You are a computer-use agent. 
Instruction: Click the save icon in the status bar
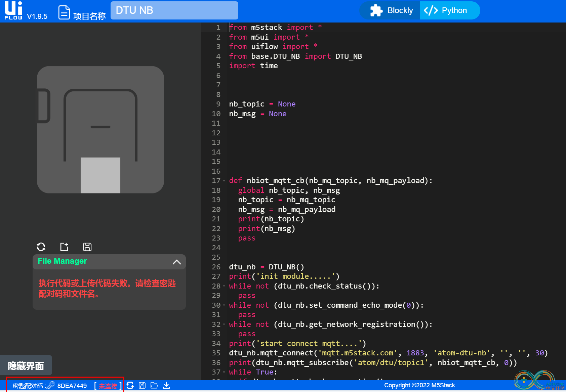142,385
